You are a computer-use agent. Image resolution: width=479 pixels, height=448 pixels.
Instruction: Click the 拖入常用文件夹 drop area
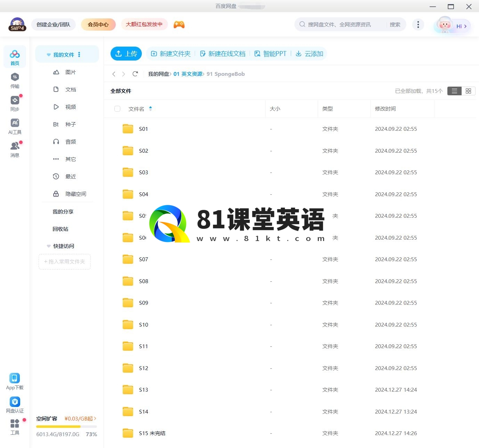click(65, 262)
